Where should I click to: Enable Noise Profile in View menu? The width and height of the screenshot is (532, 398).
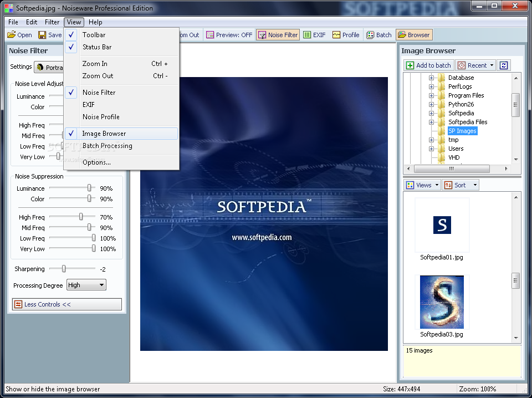[x=121, y=117]
